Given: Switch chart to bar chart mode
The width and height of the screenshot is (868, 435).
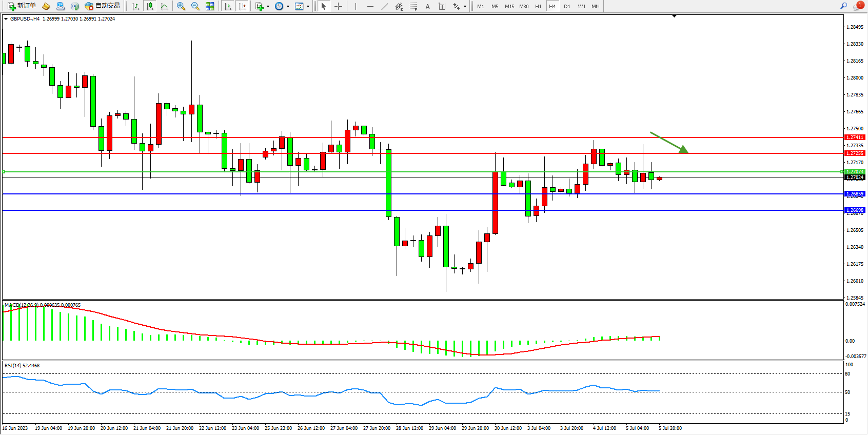Looking at the screenshot, I should point(135,6).
